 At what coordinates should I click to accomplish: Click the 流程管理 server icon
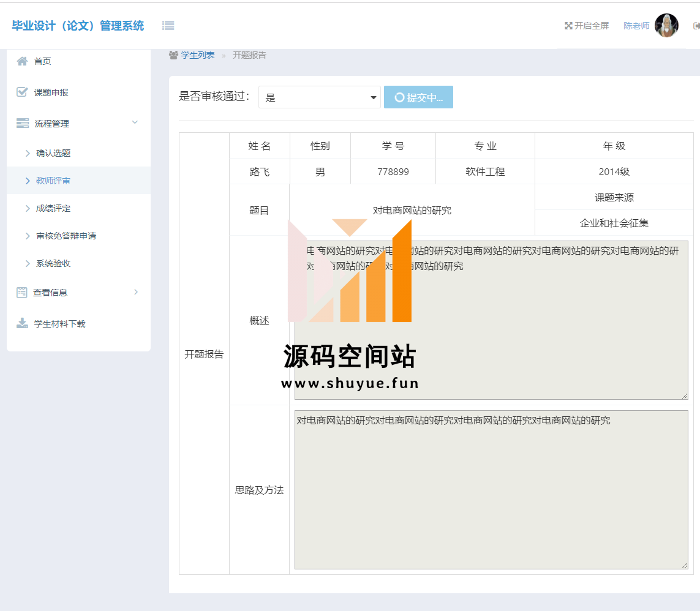[x=22, y=124]
